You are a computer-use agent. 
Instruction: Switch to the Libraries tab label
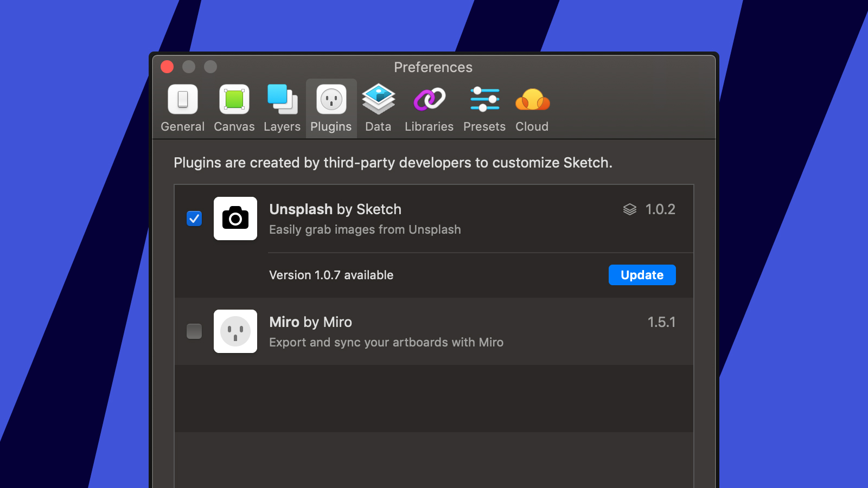(x=429, y=126)
